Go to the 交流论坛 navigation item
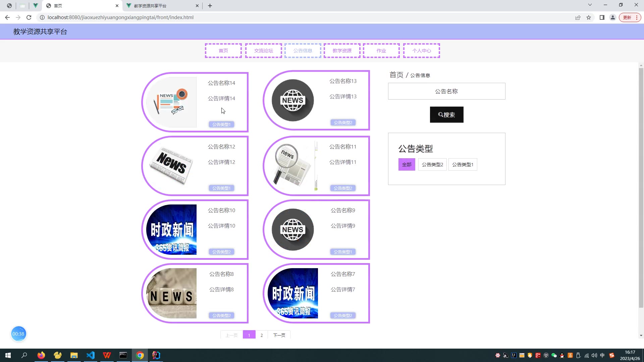The image size is (644, 362). tap(263, 51)
